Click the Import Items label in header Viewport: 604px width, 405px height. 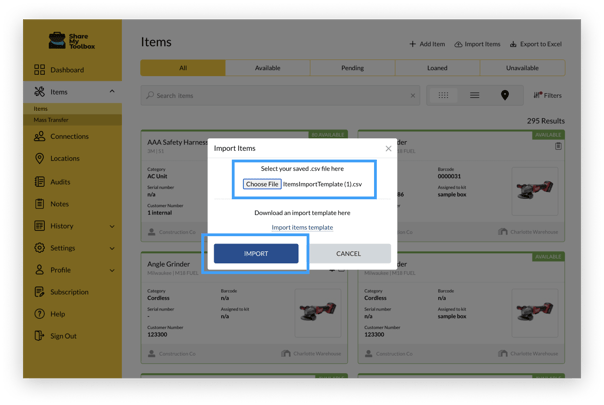pos(482,44)
